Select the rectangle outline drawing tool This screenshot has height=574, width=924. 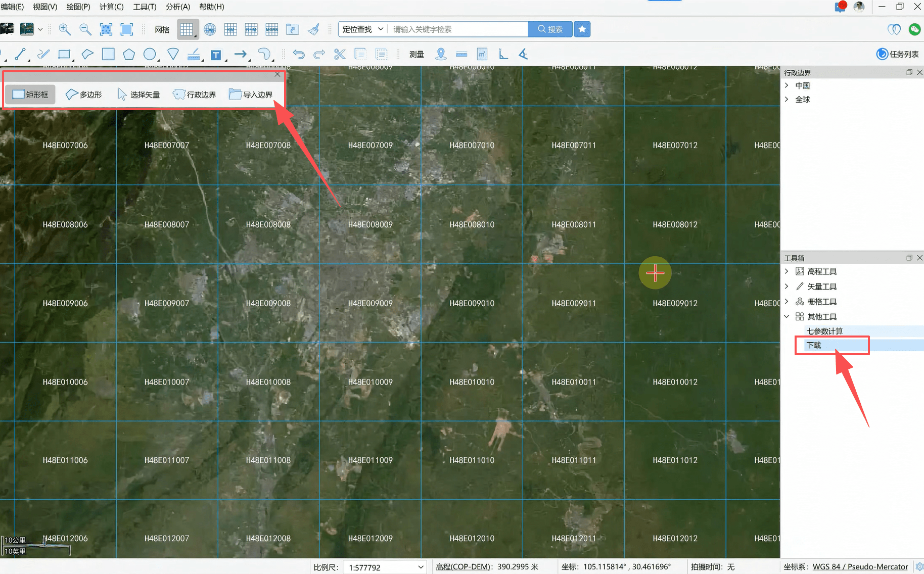click(x=65, y=54)
